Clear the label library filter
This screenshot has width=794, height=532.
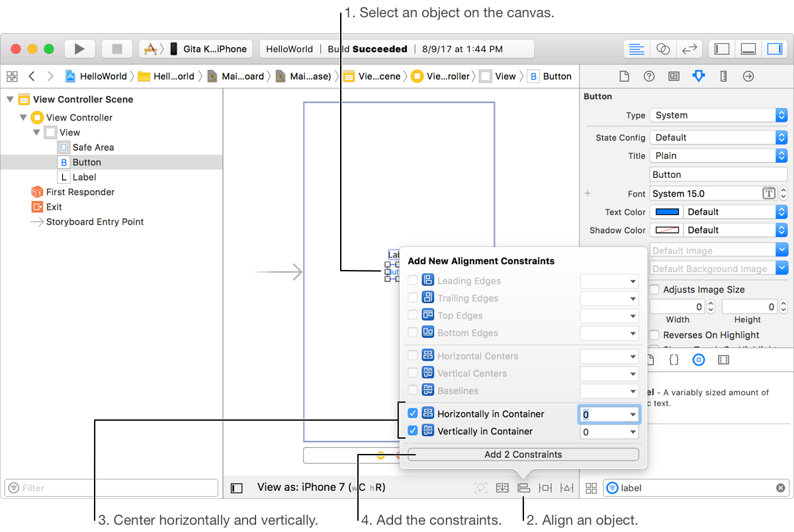(781, 488)
